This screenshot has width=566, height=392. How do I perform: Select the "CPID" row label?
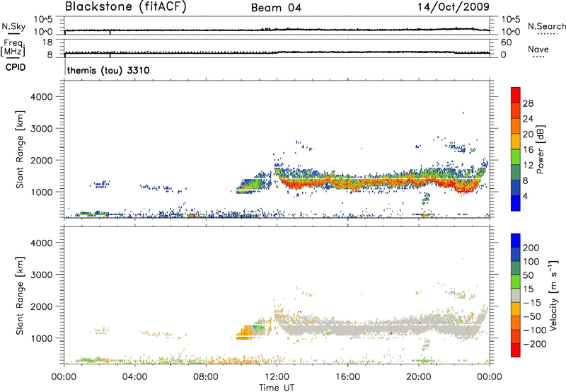pos(16,67)
